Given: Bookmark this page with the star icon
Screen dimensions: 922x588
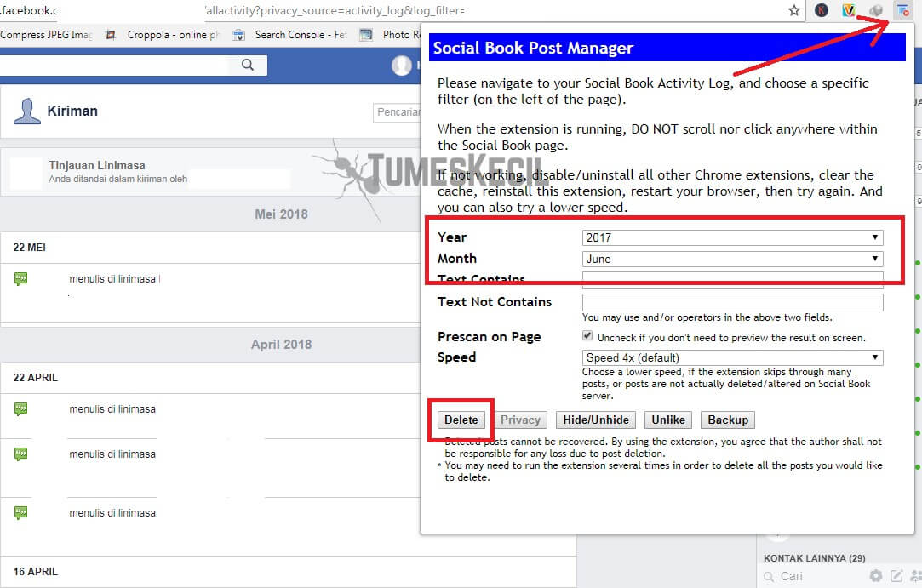Looking at the screenshot, I should pos(793,10).
